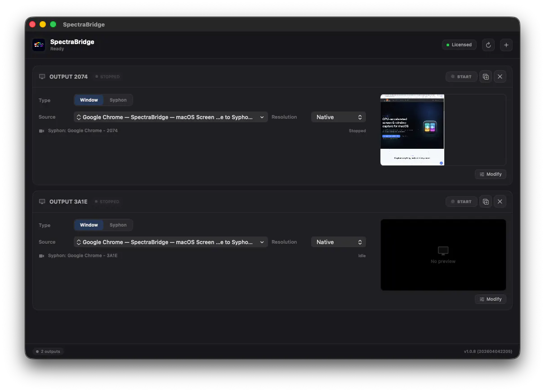Click the OUTPUT 2074 title
The height and width of the screenshot is (392, 545).
coord(68,77)
